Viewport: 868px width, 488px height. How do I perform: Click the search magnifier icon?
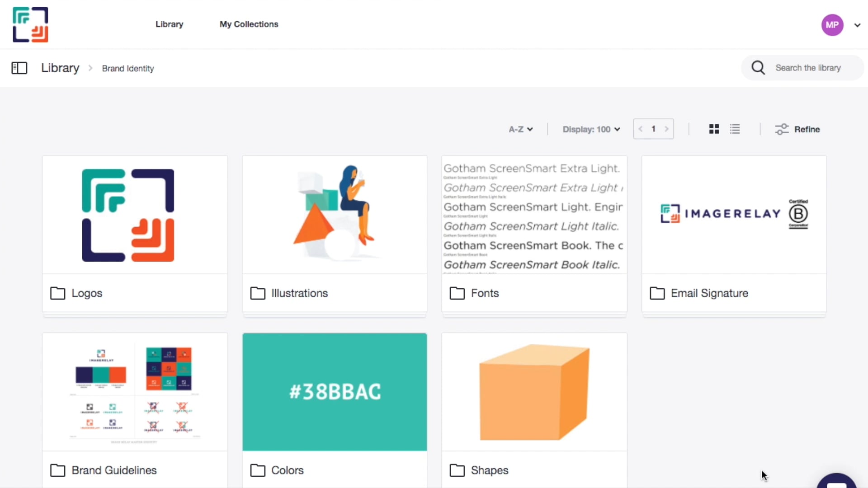(x=758, y=68)
